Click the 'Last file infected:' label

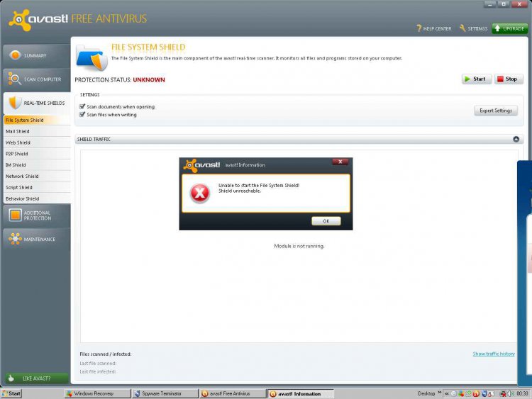click(x=98, y=371)
